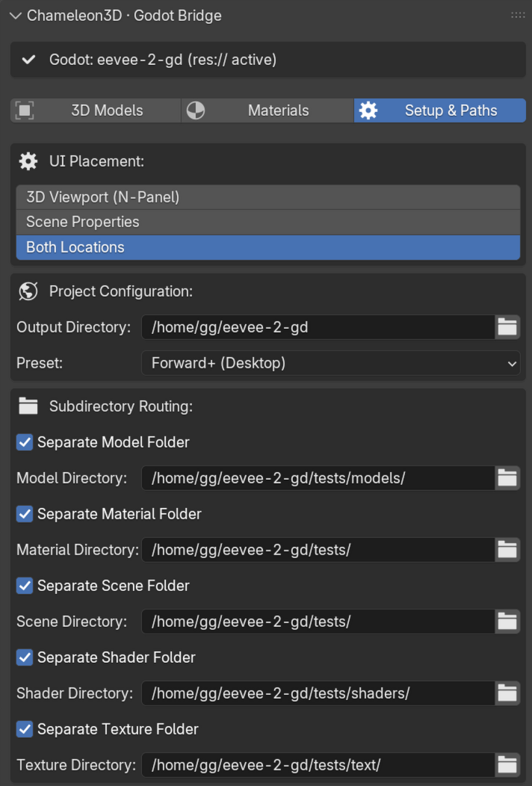Viewport: 532px width, 786px height.
Task: Click the Shader Directory: label
Action: (75, 693)
